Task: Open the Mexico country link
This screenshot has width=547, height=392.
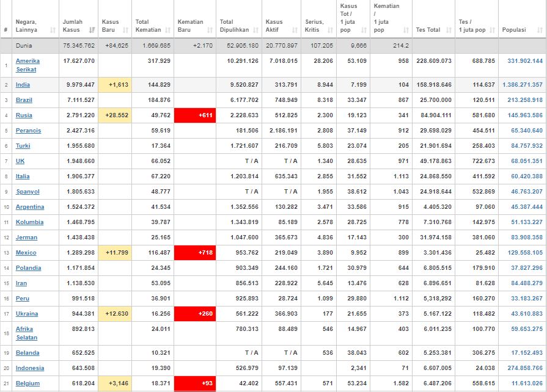Action: [x=26, y=253]
